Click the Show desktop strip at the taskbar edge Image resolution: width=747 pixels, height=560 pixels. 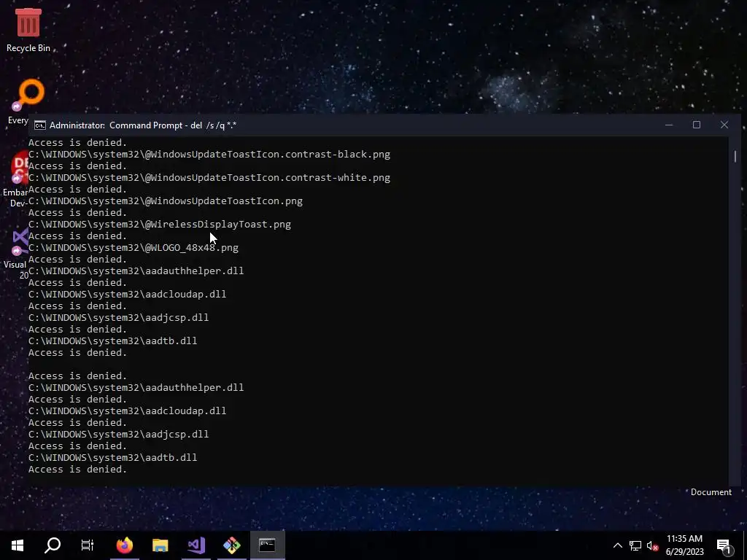tap(745, 545)
